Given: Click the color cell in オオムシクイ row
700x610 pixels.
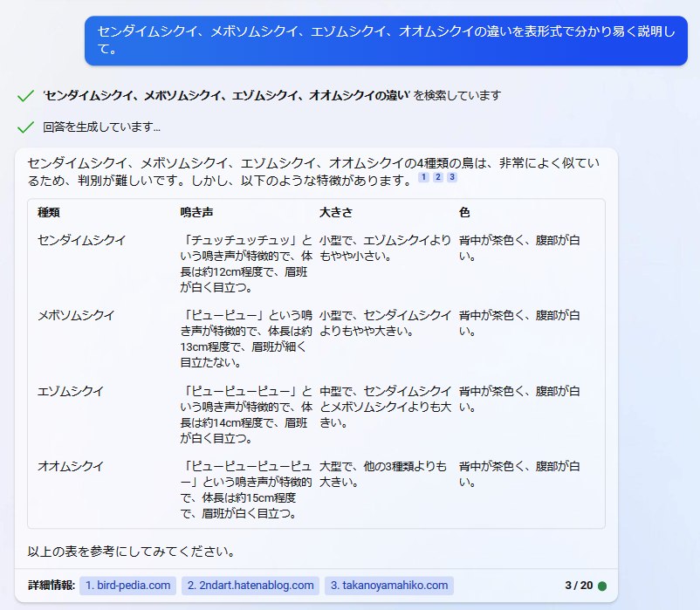Looking at the screenshot, I should (519, 474).
